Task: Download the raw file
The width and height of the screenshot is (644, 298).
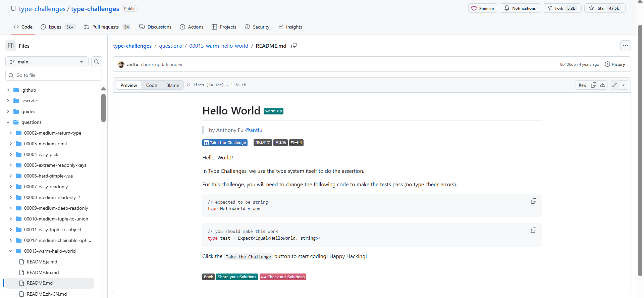Action: coord(603,85)
